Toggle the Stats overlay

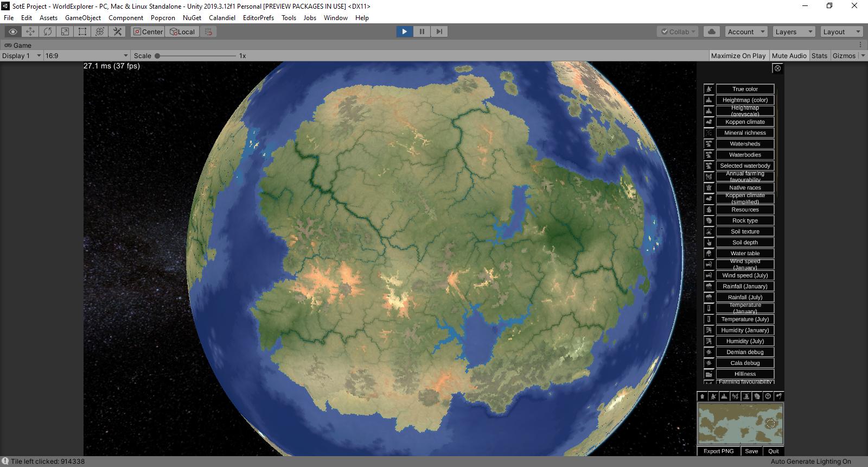pyautogui.click(x=819, y=55)
